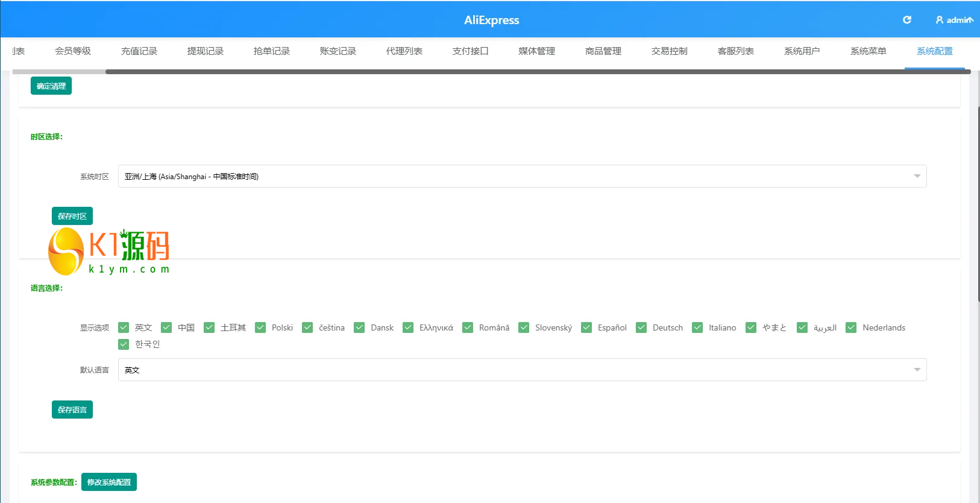Select 客服列表 tab
The width and height of the screenshot is (980, 503).
pyautogui.click(x=736, y=51)
